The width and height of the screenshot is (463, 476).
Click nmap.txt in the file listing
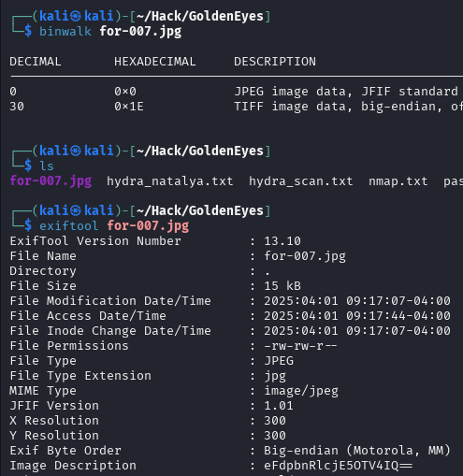click(398, 181)
